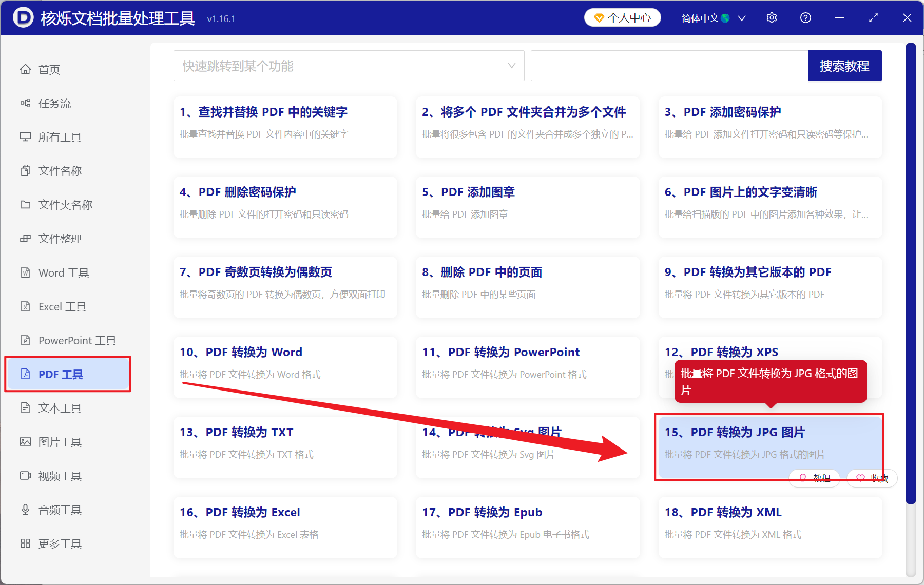Viewport: 924px width, 585px height.
Task: Select PDF 工具 in the sidebar menu
Action: pos(60,374)
